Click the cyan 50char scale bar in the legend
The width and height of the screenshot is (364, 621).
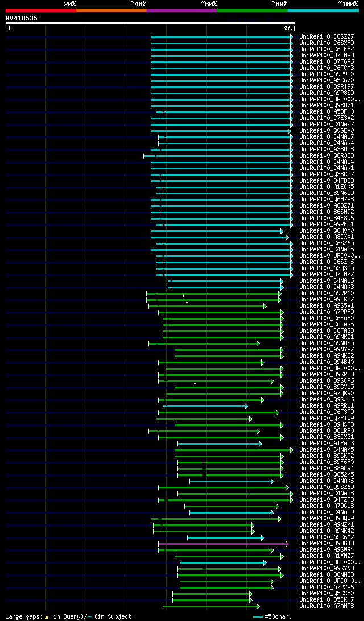tap(258, 616)
